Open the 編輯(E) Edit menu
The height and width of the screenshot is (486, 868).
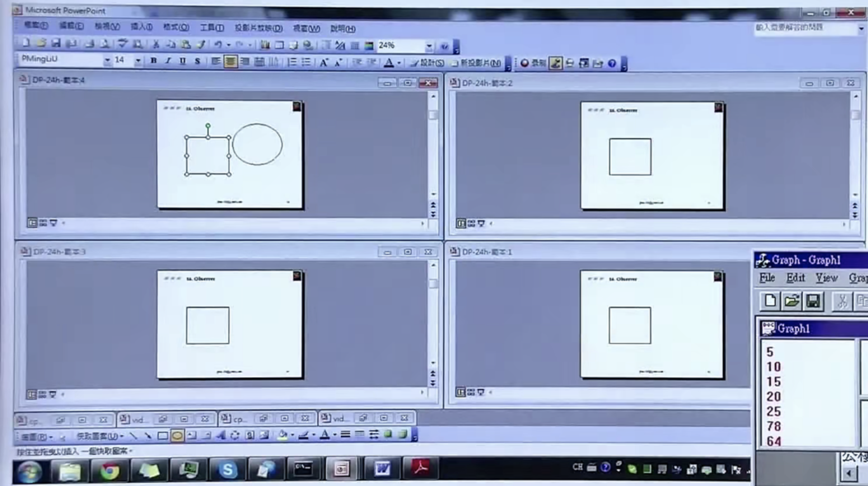pyautogui.click(x=71, y=26)
